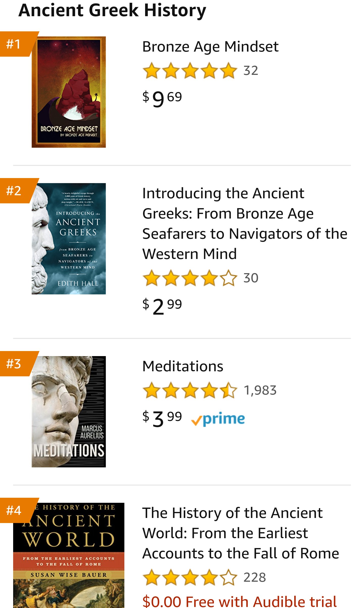Open the Bronze Age Mindset book cover
Image resolution: width=364 pixels, height=608 pixels.
(69, 92)
